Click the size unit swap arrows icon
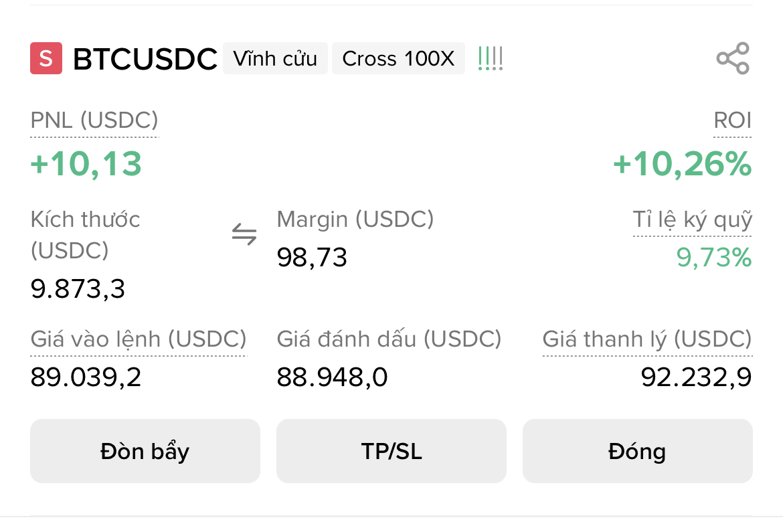The width and height of the screenshot is (783, 532). pos(244,235)
